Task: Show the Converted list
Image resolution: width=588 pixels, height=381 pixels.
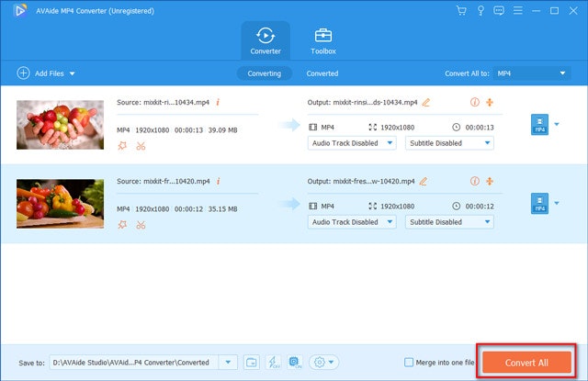Action: pyautogui.click(x=322, y=73)
